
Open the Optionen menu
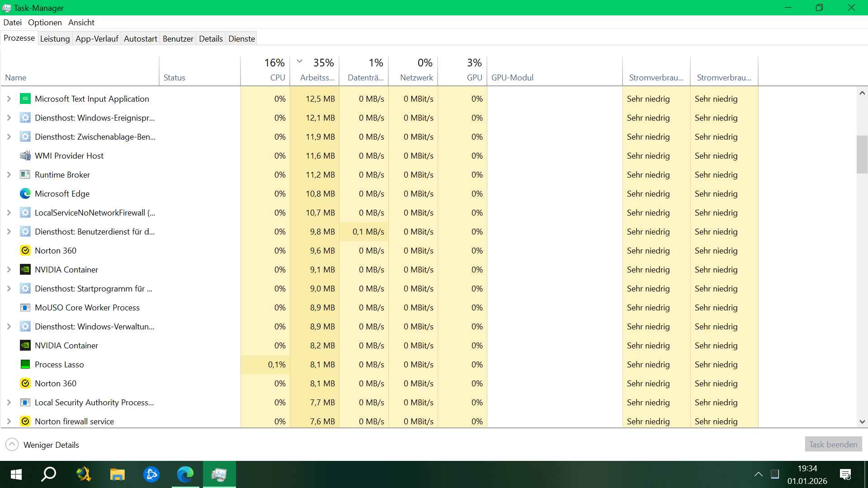coord(45,23)
